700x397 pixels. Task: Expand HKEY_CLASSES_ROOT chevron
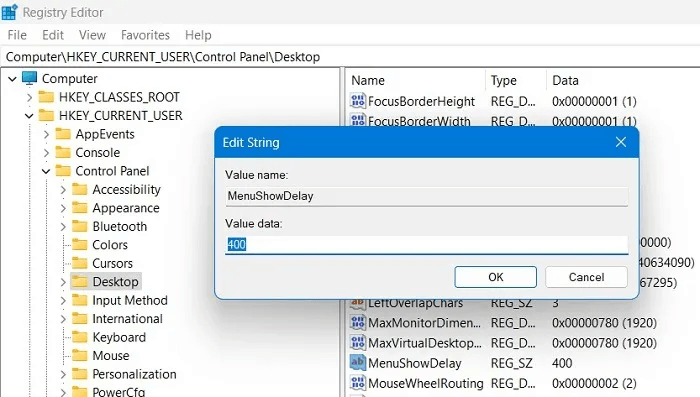[29, 97]
